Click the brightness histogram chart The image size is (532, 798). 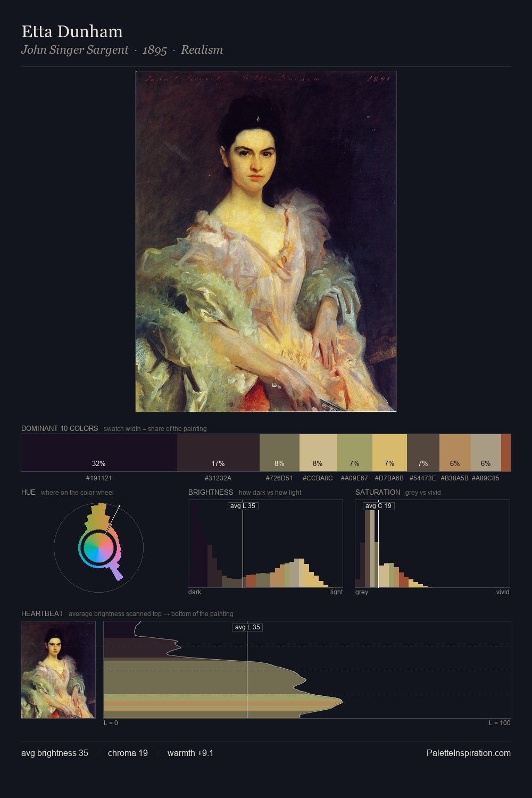point(265,544)
